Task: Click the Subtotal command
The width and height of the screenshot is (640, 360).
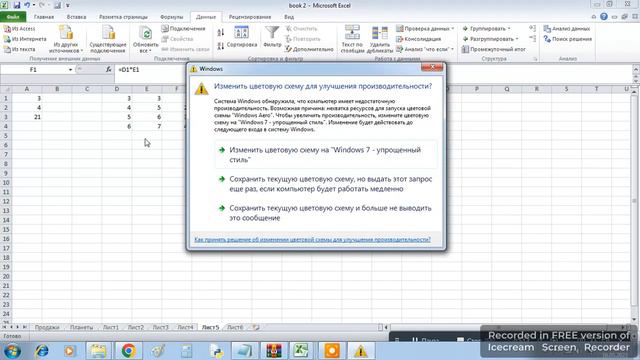Action: pos(493,49)
